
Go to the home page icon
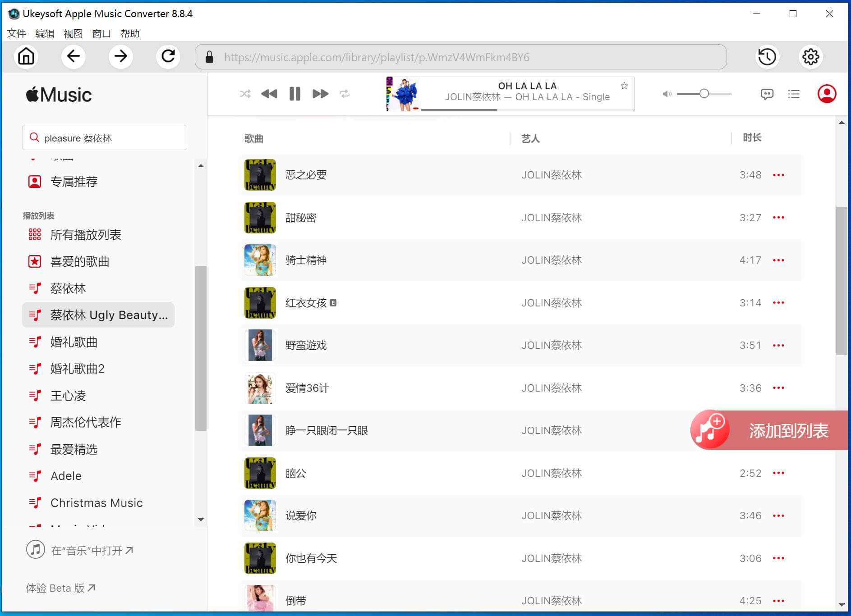pos(26,57)
